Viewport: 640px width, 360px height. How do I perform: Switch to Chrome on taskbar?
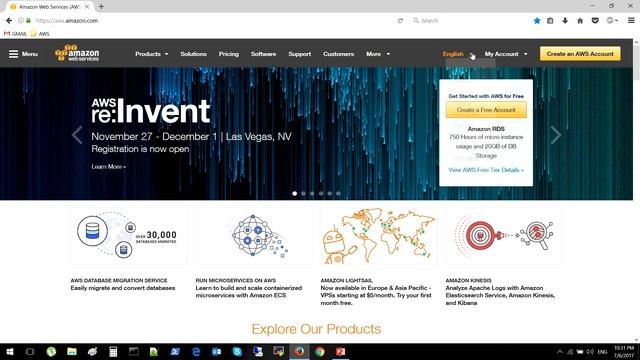tap(320, 351)
